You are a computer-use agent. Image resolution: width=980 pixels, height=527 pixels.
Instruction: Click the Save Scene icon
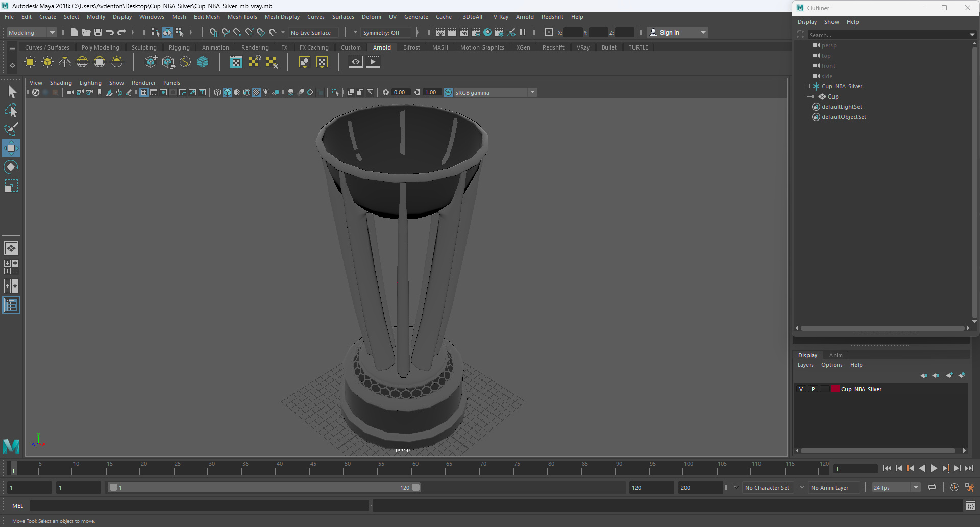pos(98,32)
